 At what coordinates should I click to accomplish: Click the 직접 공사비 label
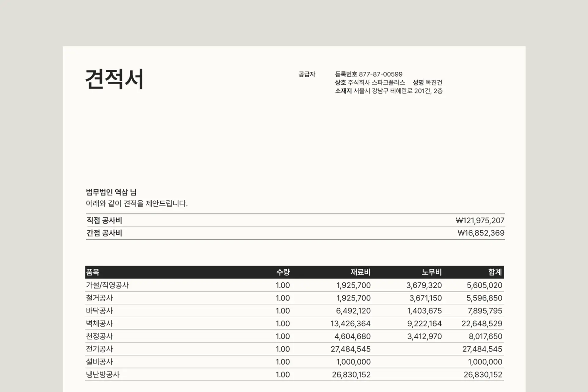click(x=104, y=221)
